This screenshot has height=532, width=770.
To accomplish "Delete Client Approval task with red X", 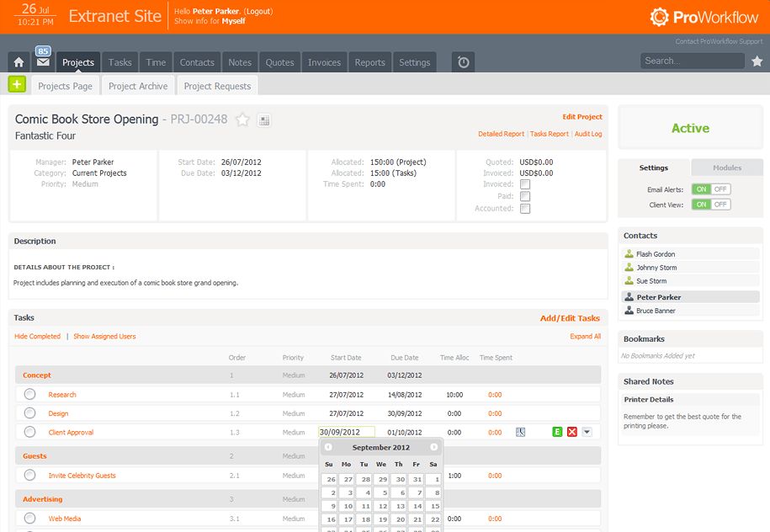I will (x=572, y=432).
